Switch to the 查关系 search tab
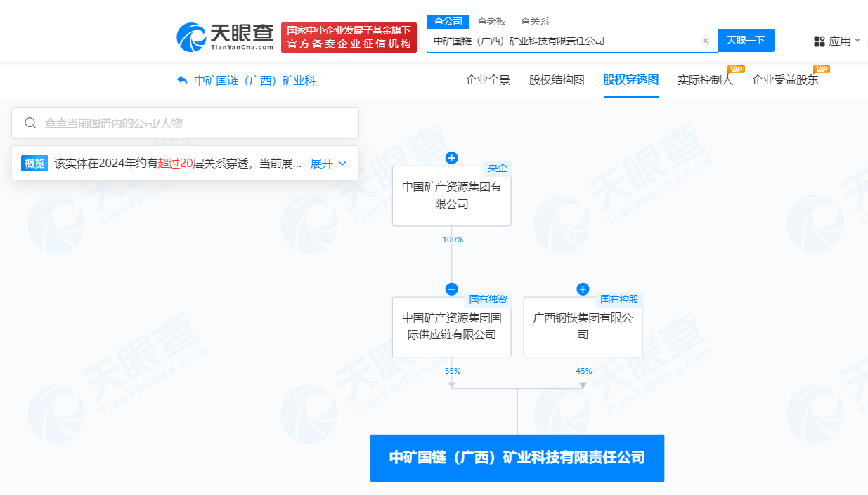This screenshot has width=868, height=495. (x=535, y=21)
